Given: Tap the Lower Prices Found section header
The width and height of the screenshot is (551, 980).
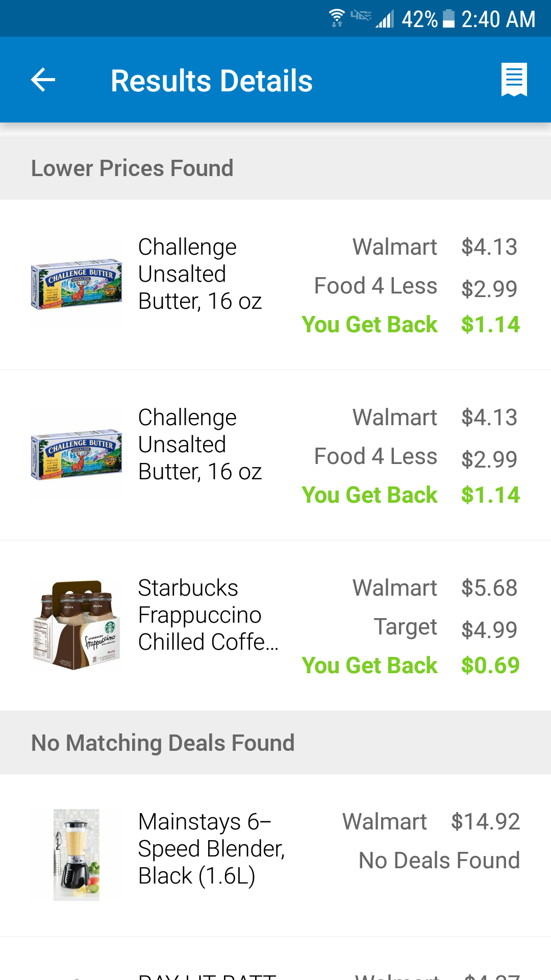Looking at the screenshot, I should [133, 168].
